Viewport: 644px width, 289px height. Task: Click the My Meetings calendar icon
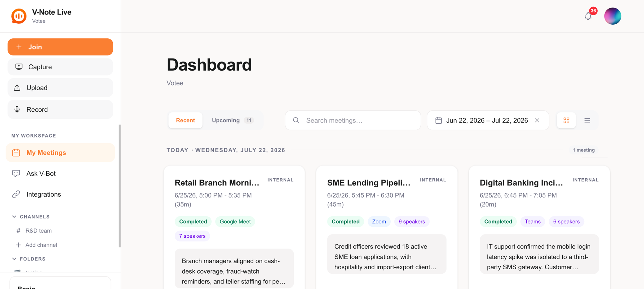(x=16, y=153)
